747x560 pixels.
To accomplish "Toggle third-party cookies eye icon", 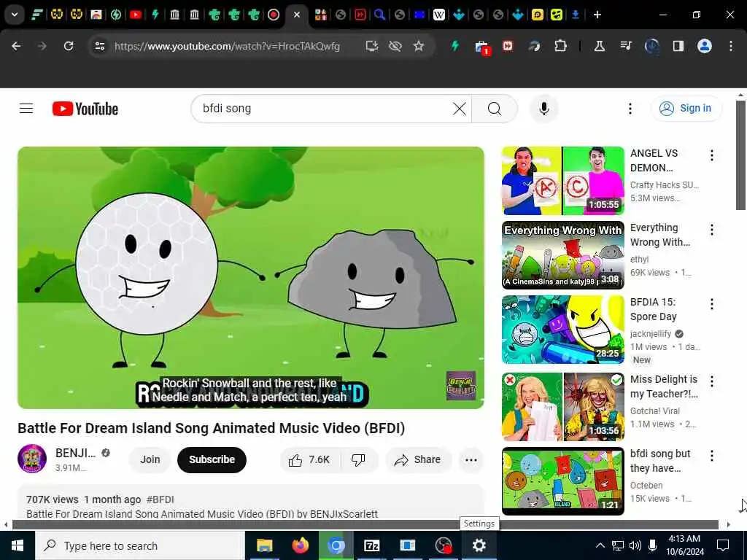I will [x=395, y=46].
